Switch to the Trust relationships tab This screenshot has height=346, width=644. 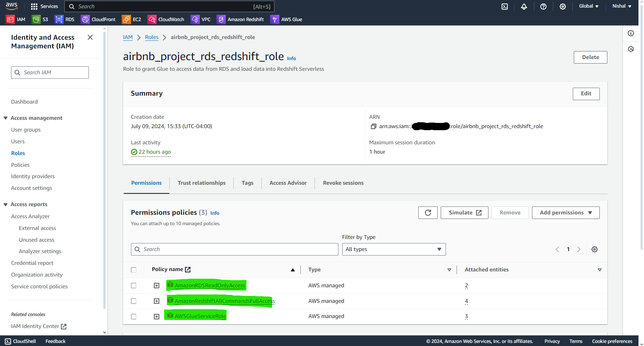click(202, 183)
